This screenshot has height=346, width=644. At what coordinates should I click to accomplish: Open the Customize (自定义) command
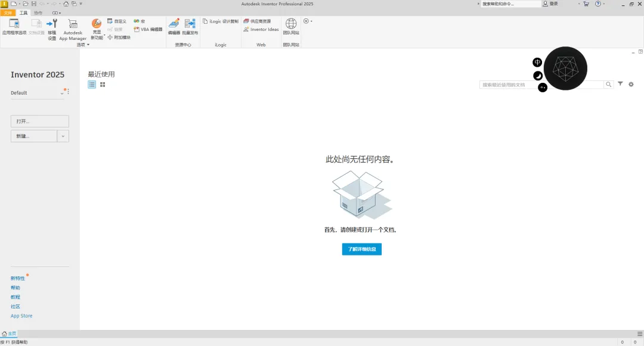tap(117, 21)
